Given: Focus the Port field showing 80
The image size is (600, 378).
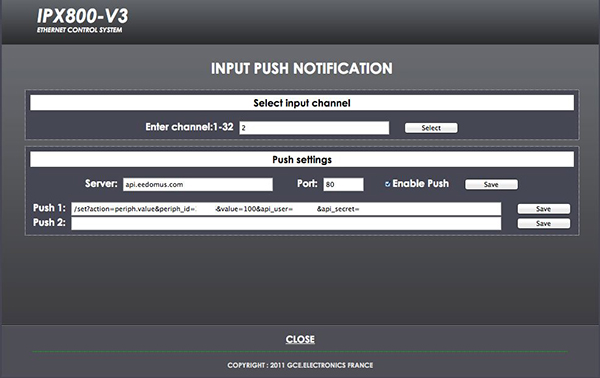Looking at the screenshot, I should pyautogui.click(x=343, y=184).
